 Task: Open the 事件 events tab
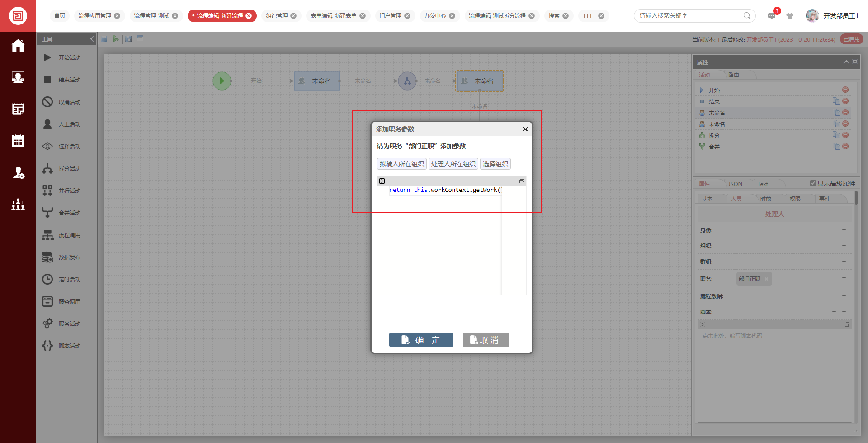tap(825, 199)
